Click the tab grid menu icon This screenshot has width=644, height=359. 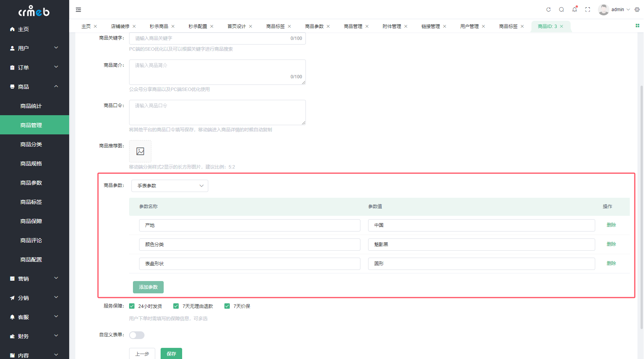[637, 26]
